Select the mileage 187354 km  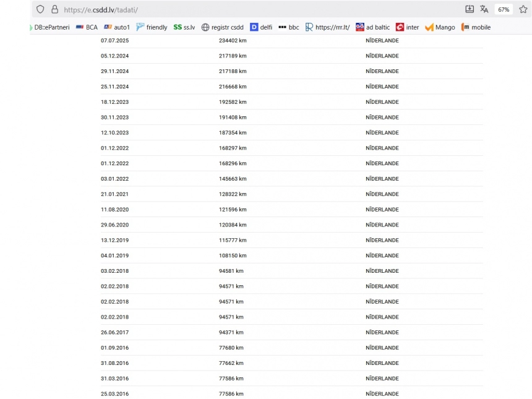click(233, 132)
